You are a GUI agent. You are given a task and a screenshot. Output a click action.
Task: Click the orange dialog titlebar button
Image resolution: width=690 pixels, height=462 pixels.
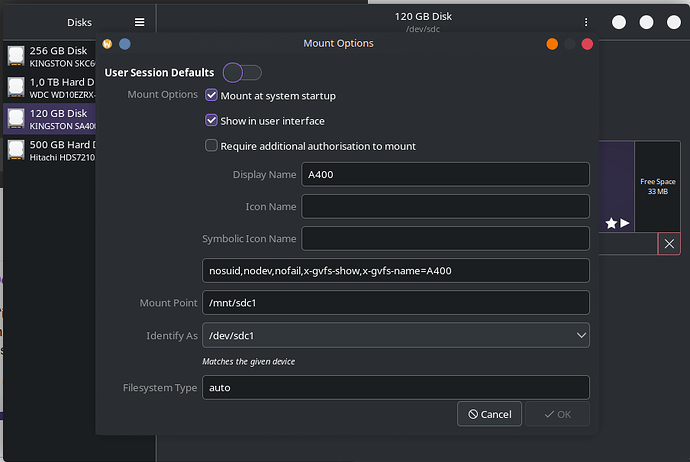[x=552, y=44]
